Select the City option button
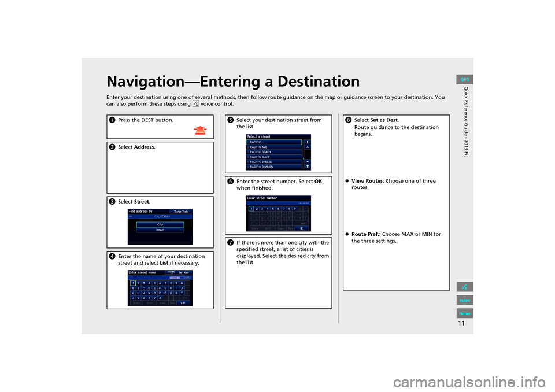 pyautogui.click(x=160, y=224)
